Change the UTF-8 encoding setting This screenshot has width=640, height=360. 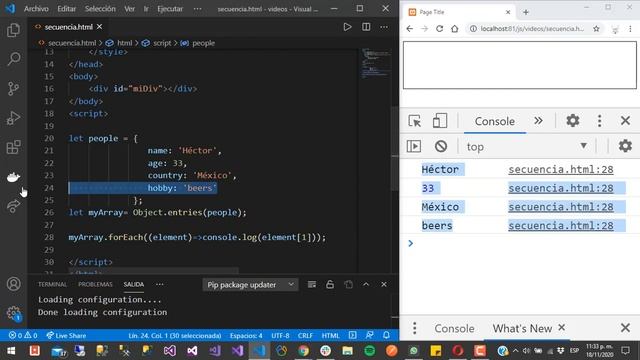tap(280, 336)
